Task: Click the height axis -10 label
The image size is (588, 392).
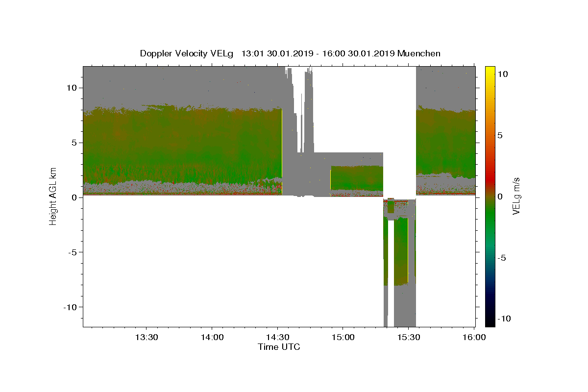Action: tap(71, 307)
